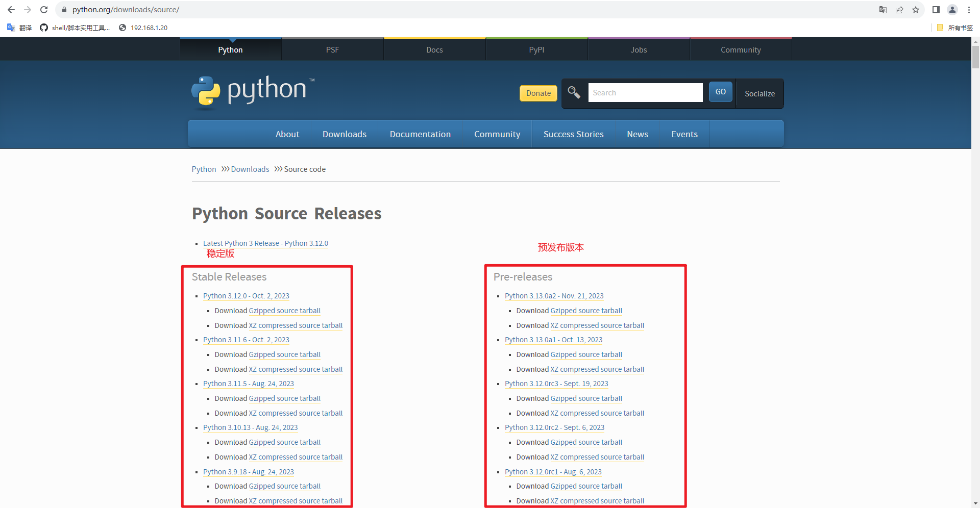Click the lock icon in the address bar
Image resolution: width=980 pixels, height=508 pixels.
point(64,10)
